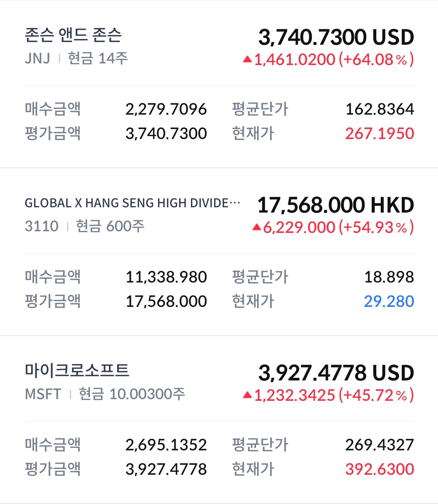The image size is (438, 504).
Task: Select JNJ total value 3,740.7300 USD
Action: (x=336, y=37)
